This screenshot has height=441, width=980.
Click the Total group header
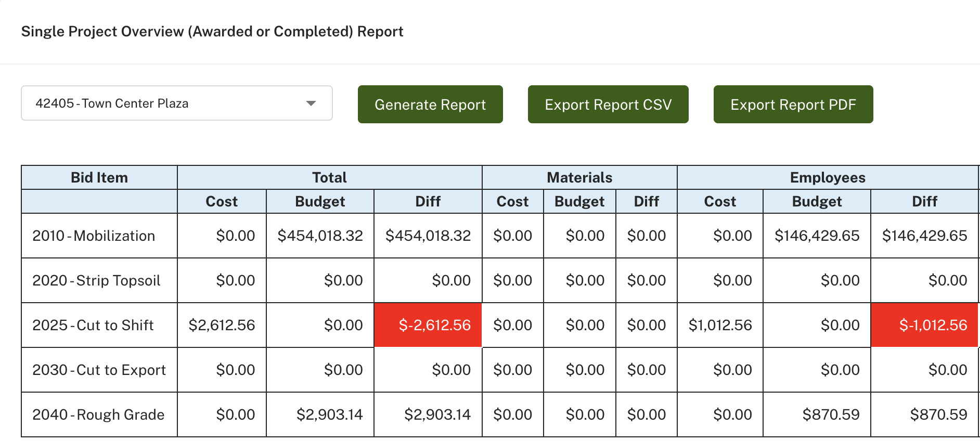click(329, 178)
